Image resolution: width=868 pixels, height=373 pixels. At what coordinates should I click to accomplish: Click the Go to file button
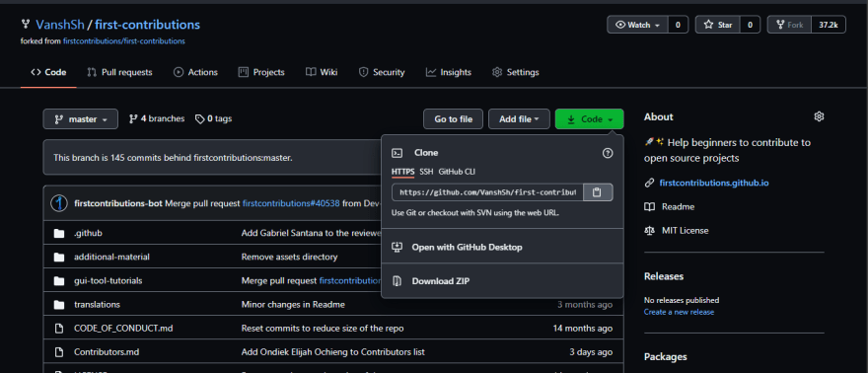(453, 119)
